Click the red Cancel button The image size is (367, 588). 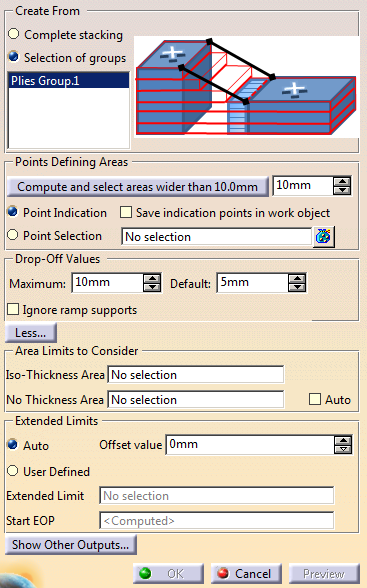(x=246, y=574)
